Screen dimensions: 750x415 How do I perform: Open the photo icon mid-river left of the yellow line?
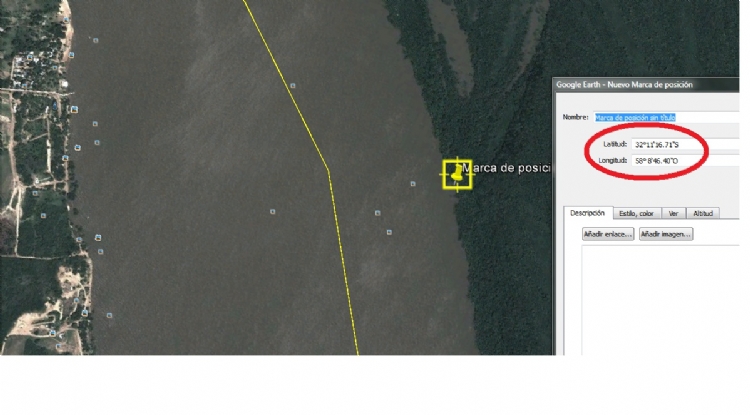(x=273, y=211)
